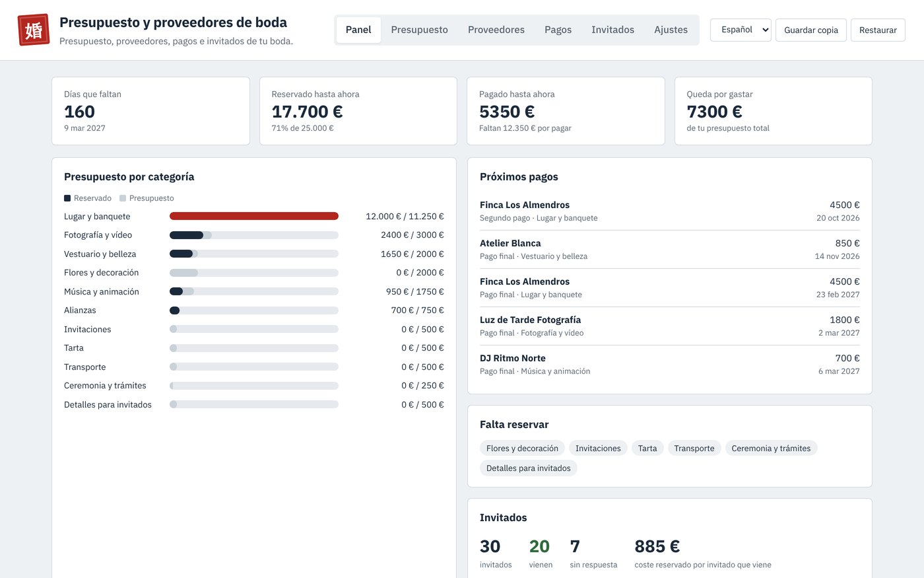
Task: Open the Español language dropdown
Action: click(x=741, y=30)
